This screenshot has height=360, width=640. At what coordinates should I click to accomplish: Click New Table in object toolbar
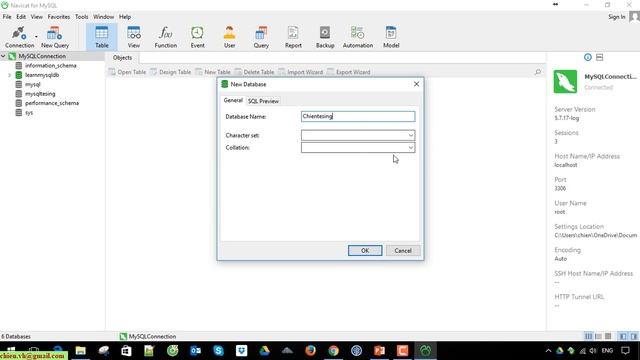(213, 72)
